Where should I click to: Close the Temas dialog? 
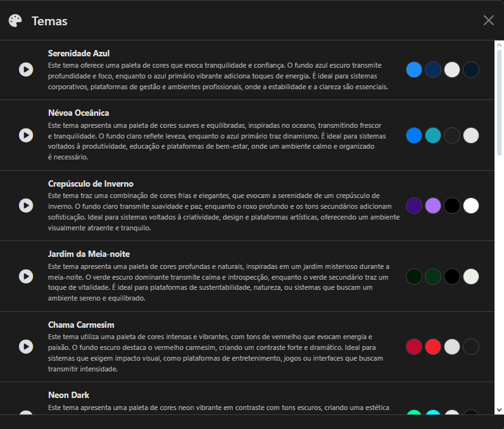[488, 20]
